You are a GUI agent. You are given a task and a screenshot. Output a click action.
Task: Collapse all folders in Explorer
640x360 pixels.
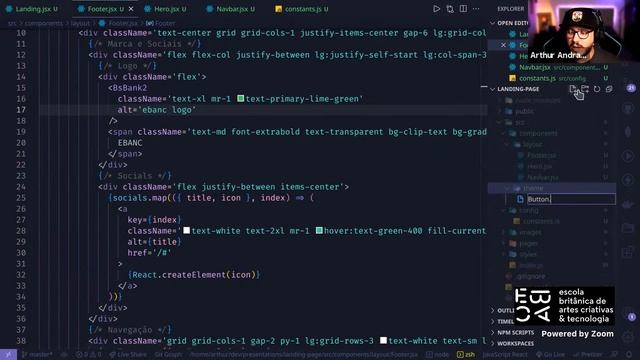[609, 89]
